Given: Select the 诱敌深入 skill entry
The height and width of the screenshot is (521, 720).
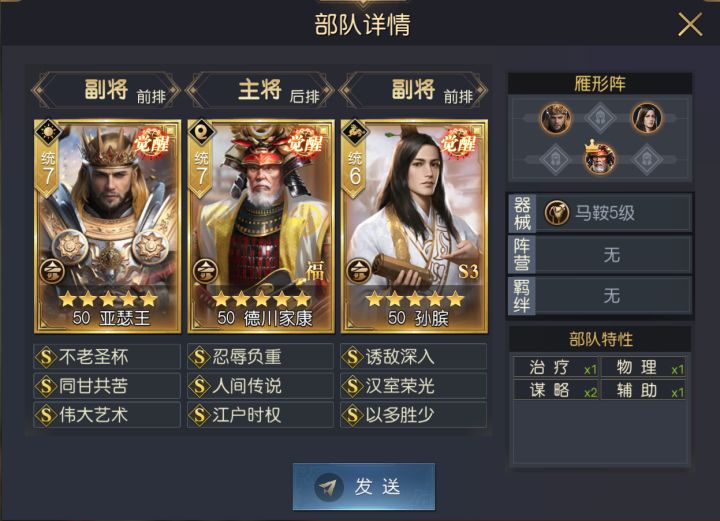Looking at the screenshot, I should point(413,357).
